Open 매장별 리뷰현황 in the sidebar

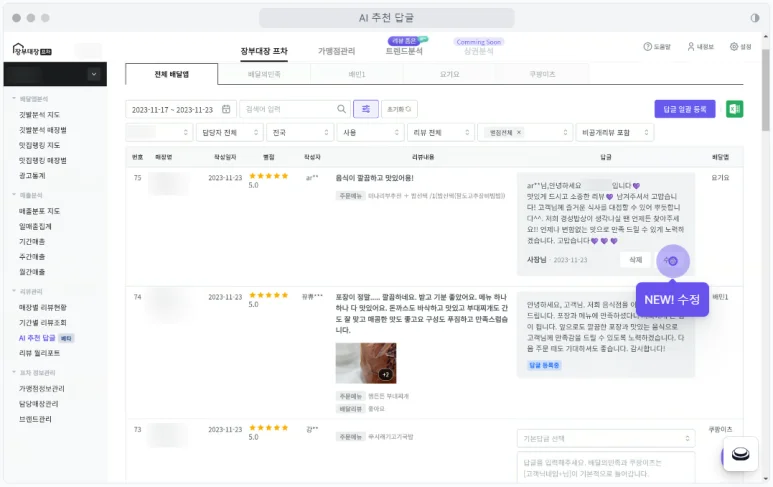pyautogui.click(x=42, y=307)
